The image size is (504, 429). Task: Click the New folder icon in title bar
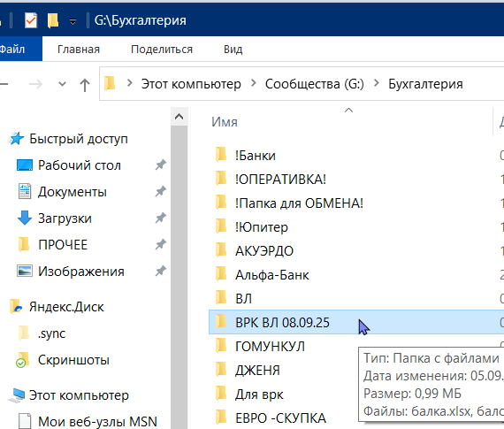(53, 20)
